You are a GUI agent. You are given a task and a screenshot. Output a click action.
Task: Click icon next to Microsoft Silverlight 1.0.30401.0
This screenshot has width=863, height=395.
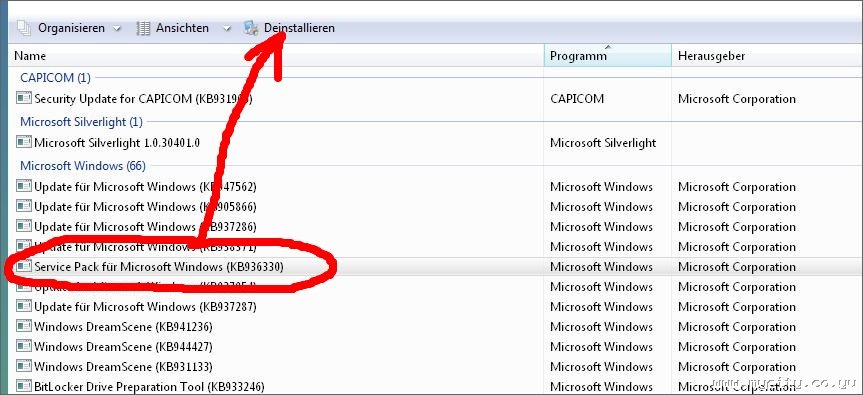[x=24, y=142]
